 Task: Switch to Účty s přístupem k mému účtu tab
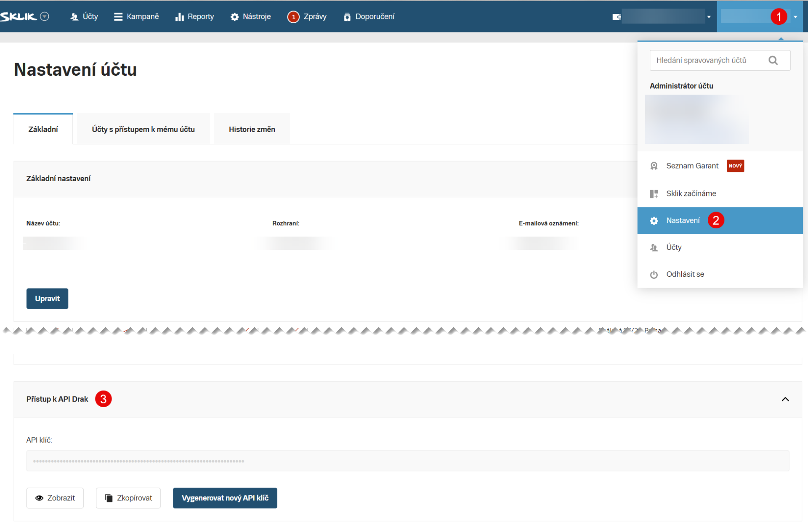[x=143, y=129]
